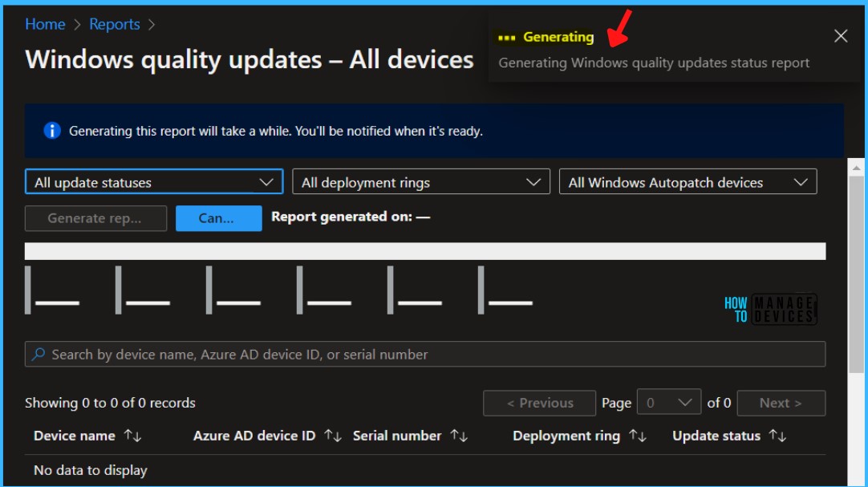Open All deployment rings dropdown

point(420,181)
